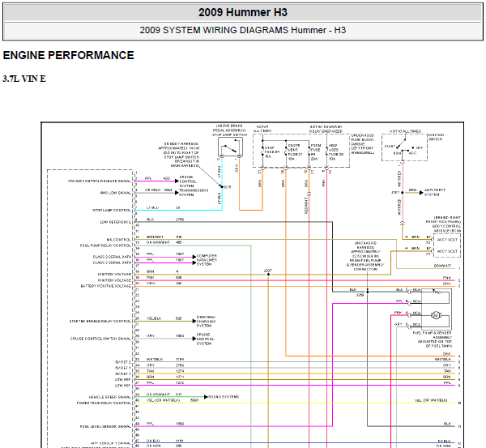Screen dimensions: 486x448
Task: Click the 'EMSTR VENT FUSE 31 10A' label
Action: click(295, 152)
